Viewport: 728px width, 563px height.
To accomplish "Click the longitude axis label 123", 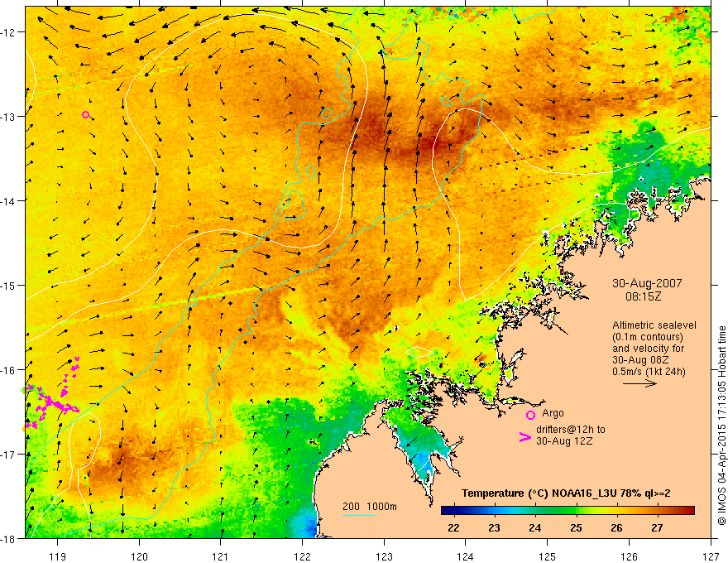I will [x=384, y=556].
